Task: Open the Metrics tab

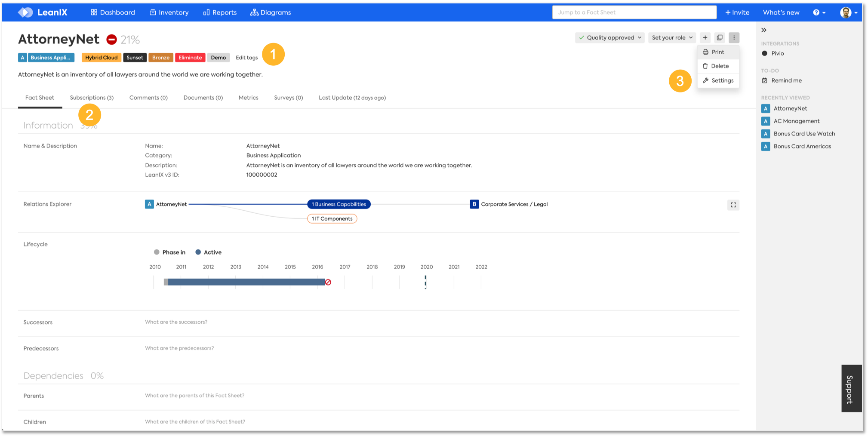Action: (x=249, y=98)
